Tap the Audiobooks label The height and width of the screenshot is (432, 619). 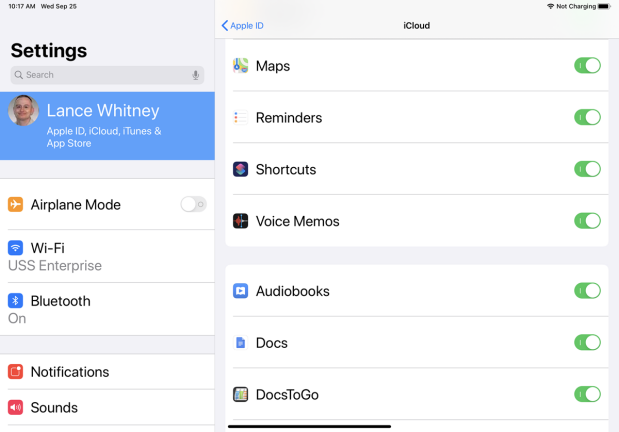point(293,291)
